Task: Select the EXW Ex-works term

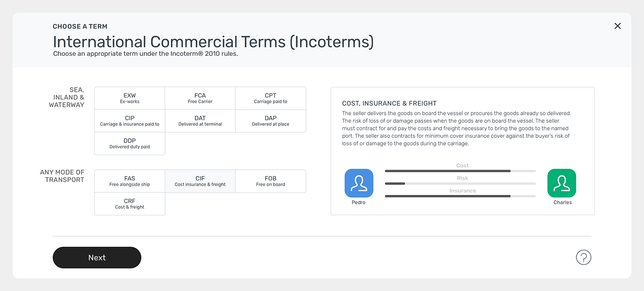Action: [x=130, y=98]
